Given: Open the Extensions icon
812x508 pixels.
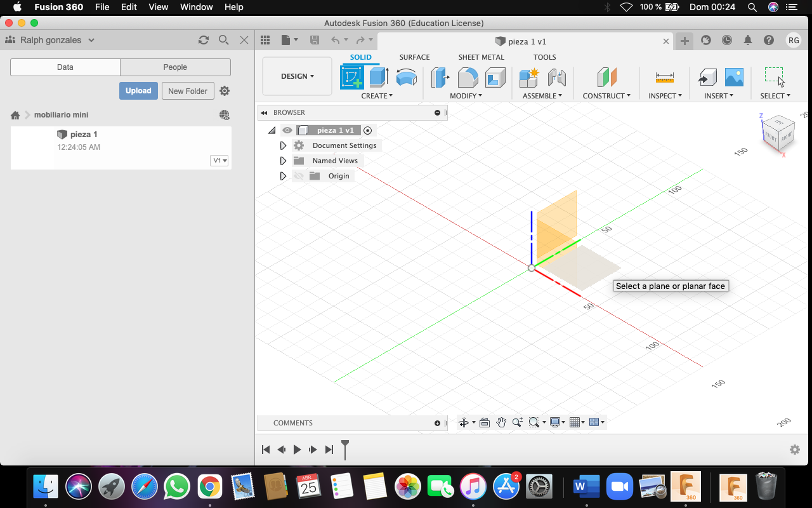Looking at the screenshot, I should click(706, 40).
